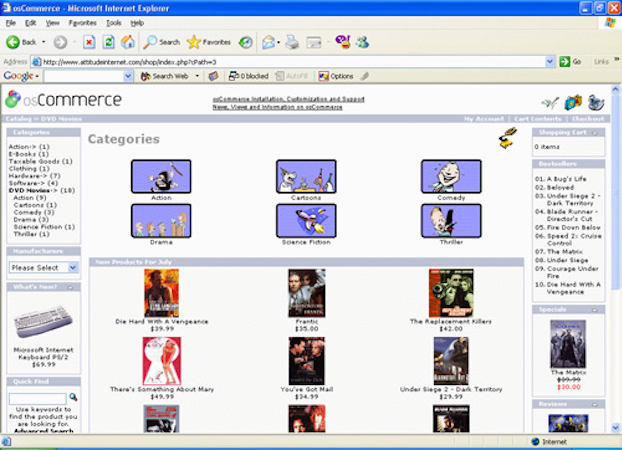Open the Hardware category link

(x=28, y=176)
